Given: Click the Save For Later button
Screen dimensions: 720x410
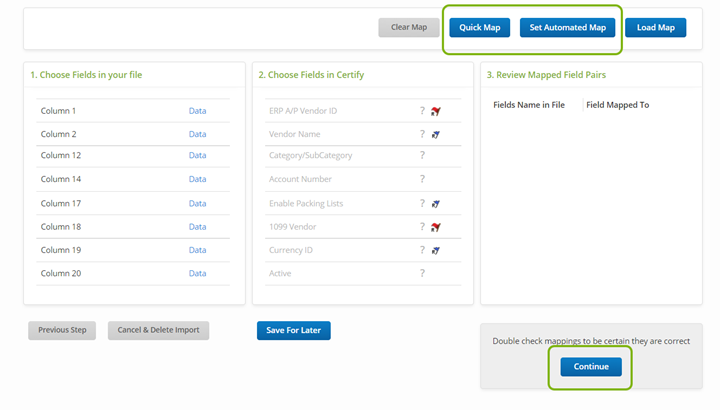Looking at the screenshot, I should [x=293, y=331].
